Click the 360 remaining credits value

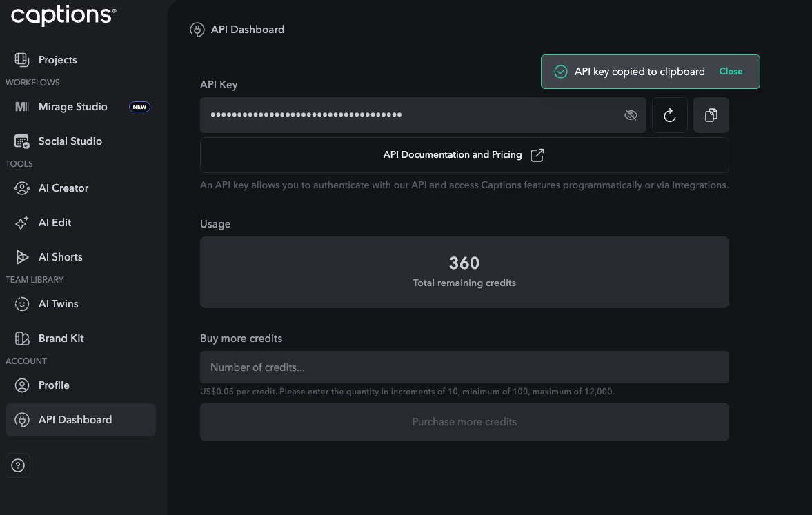coord(464,263)
